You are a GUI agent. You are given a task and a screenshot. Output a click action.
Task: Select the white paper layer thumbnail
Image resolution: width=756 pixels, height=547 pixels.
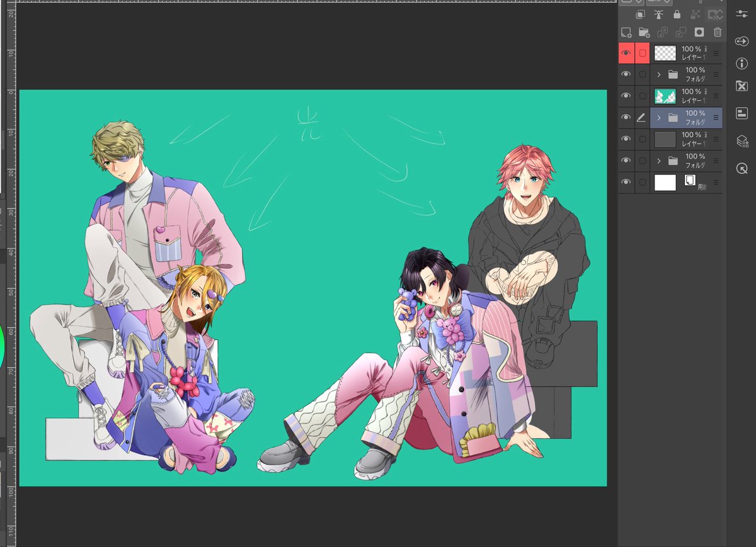point(665,183)
